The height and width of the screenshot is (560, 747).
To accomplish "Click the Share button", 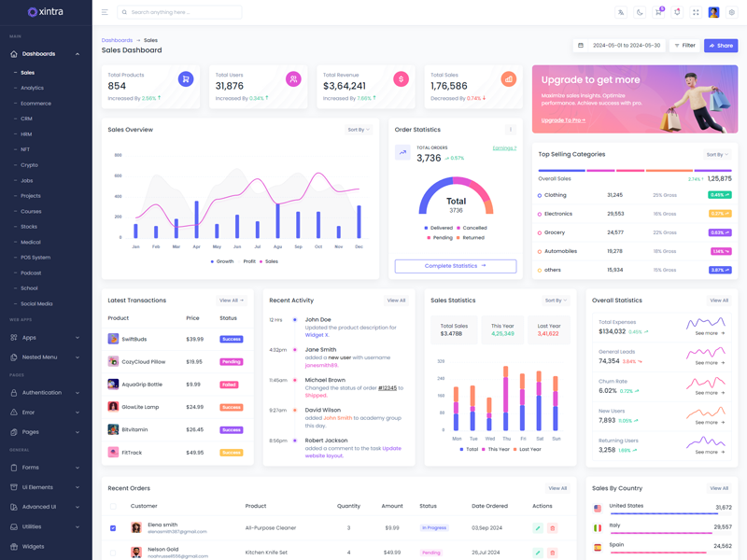I will coord(720,45).
